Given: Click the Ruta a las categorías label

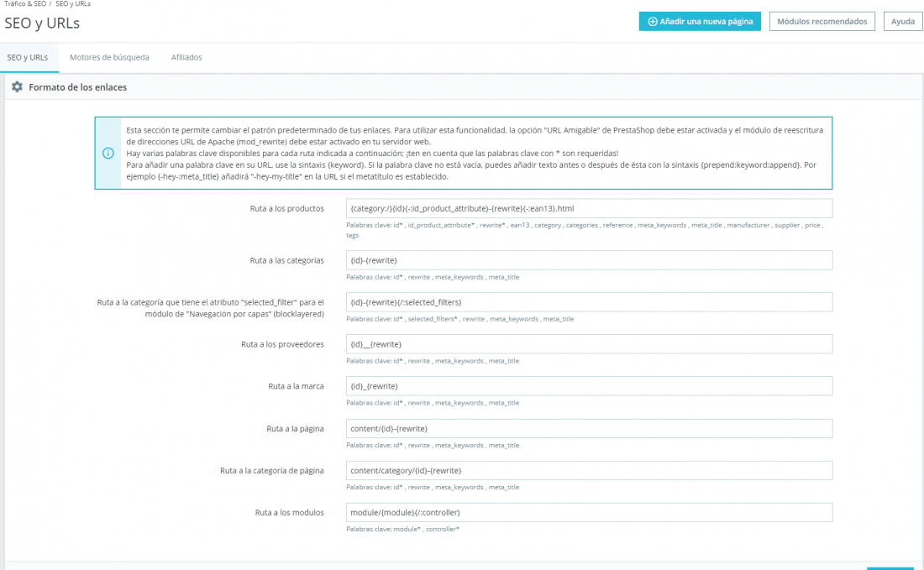Looking at the screenshot, I should 287,260.
